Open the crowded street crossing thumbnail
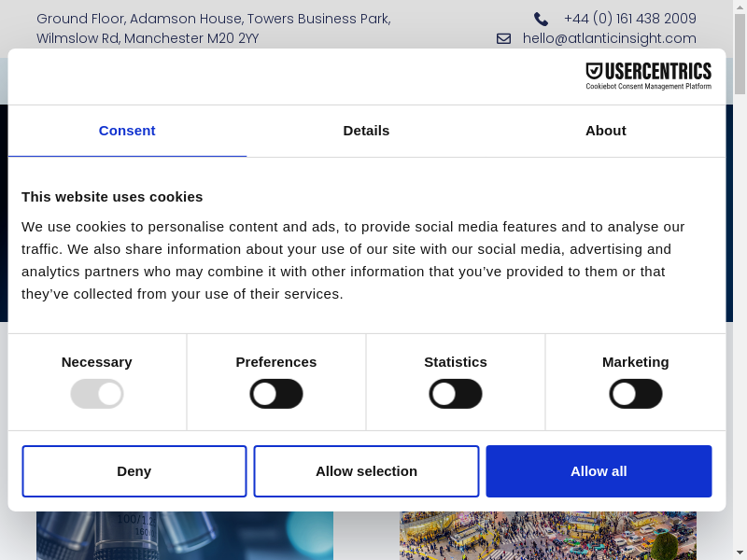Image resolution: width=747 pixels, height=560 pixels. 548,536
